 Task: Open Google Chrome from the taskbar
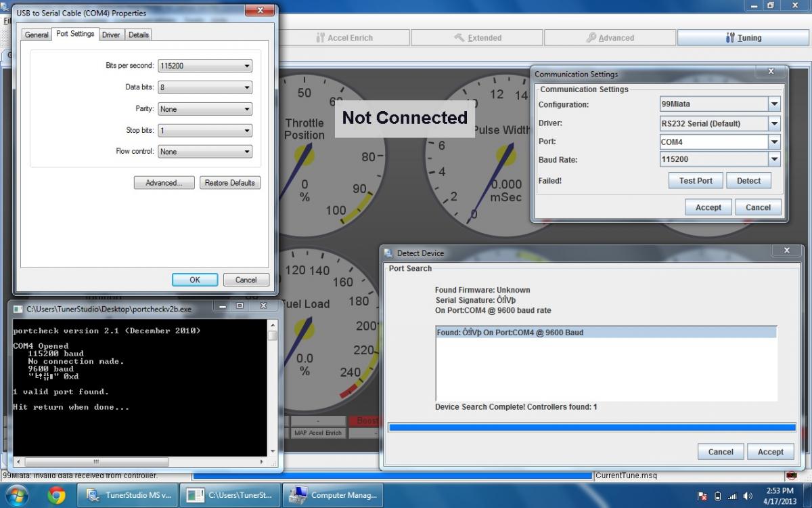[57, 495]
